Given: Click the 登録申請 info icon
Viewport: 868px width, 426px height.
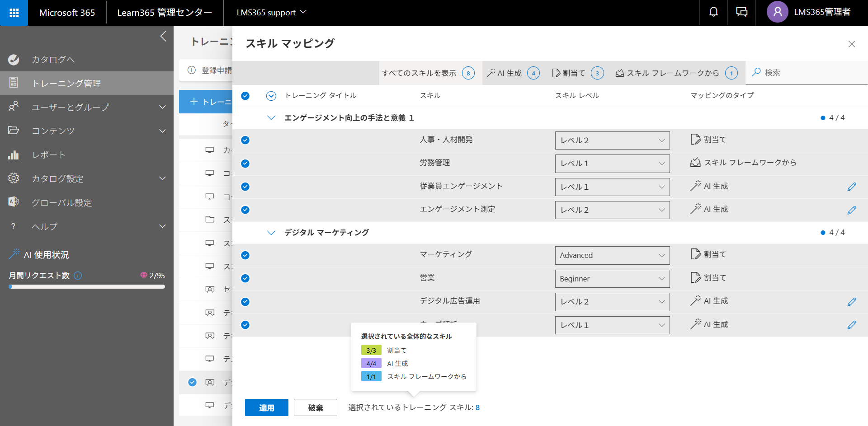Looking at the screenshot, I should pyautogui.click(x=192, y=70).
